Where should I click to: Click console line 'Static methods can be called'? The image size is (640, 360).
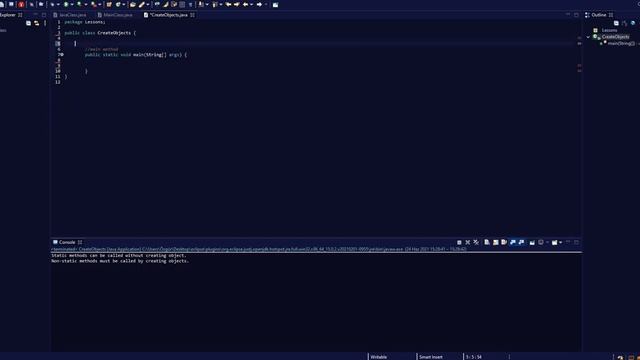click(119, 256)
